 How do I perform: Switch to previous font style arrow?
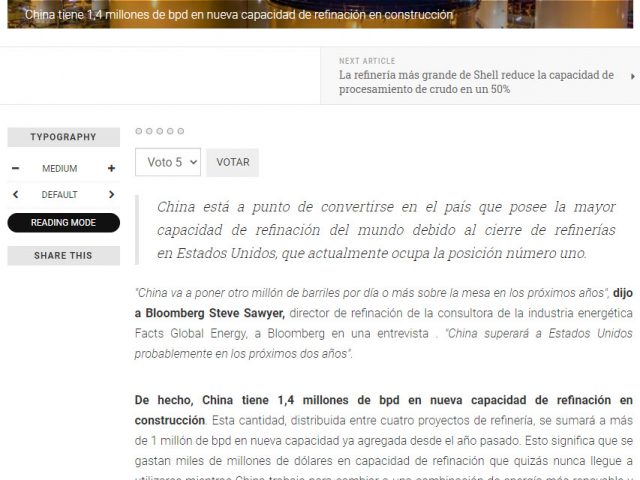[x=15, y=195]
